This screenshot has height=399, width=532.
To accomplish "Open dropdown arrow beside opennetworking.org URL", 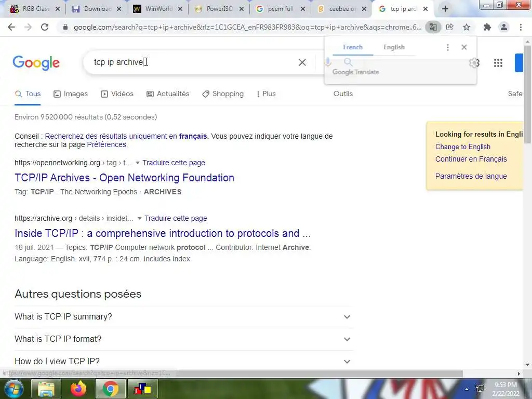I will point(137,163).
